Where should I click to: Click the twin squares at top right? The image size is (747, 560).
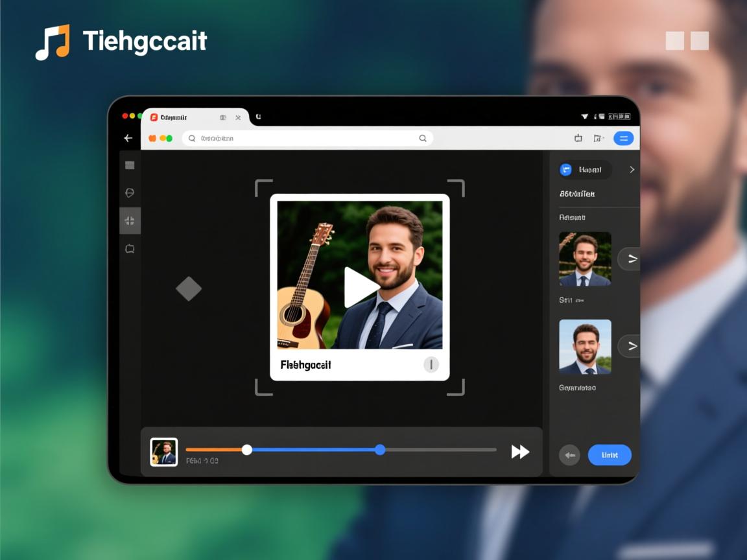pyautogui.click(x=687, y=41)
